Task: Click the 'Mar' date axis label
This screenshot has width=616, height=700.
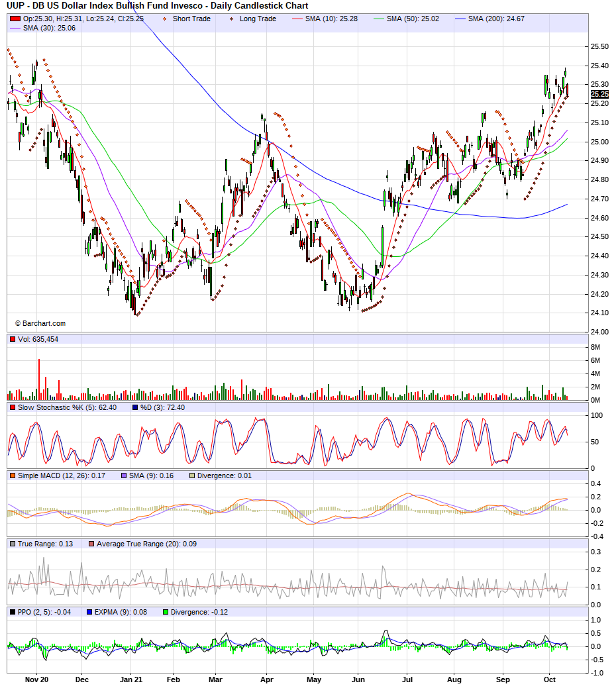Action: pyautogui.click(x=216, y=680)
